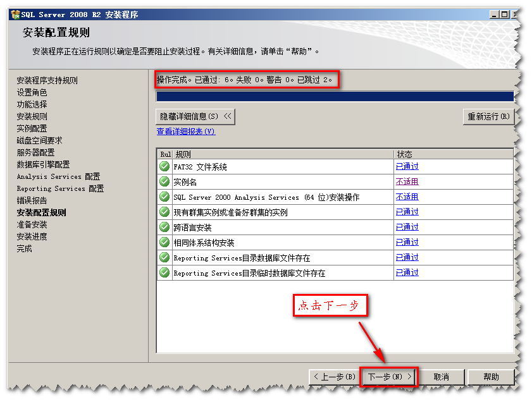Click green check icon beside 相同体系结构安装
Viewport: 532px width, 402px height.
coord(164,242)
